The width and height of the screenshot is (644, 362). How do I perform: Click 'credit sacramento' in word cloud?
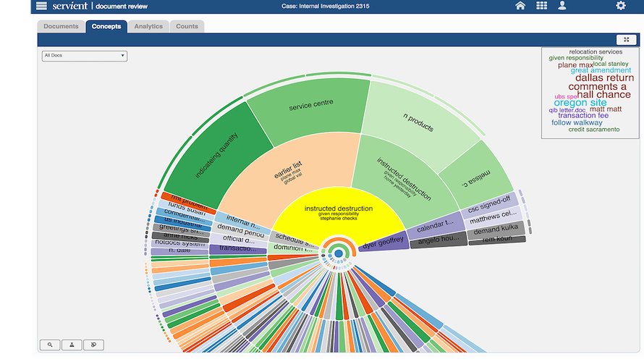point(594,130)
